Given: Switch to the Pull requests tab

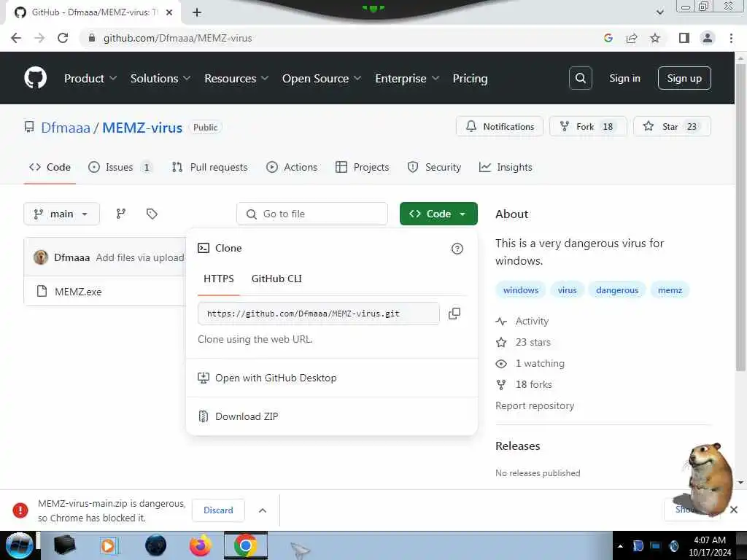Looking at the screenshot, I should tap(209, 167).
